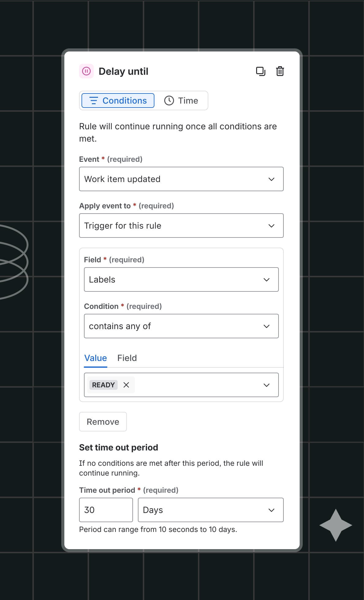Expand the Apply event to dropdown
The width and height of the screenshot is (364, 600).
pyautogui.click(x=181, y=226)
